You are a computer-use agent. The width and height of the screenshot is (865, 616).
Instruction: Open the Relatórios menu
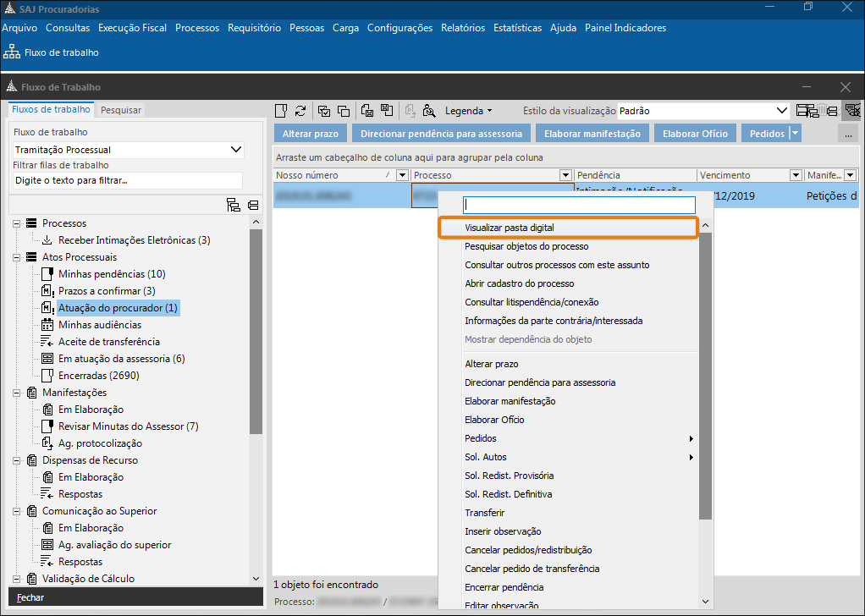[461, 28]
